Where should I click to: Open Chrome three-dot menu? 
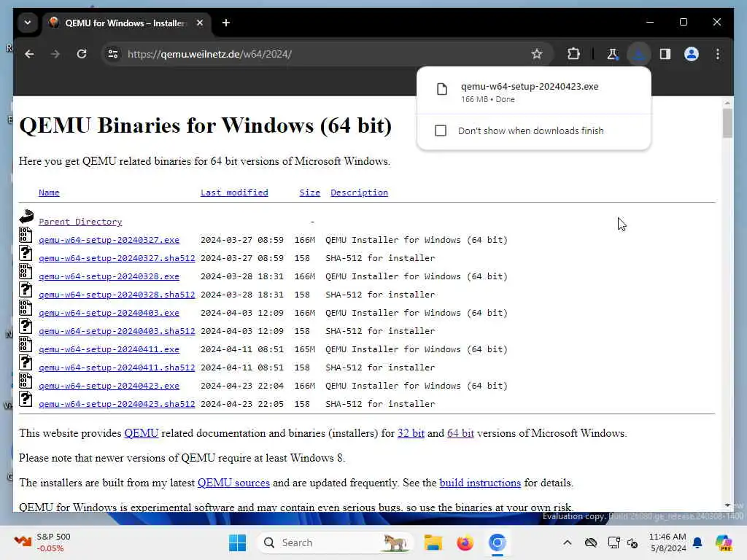[718, 54]
